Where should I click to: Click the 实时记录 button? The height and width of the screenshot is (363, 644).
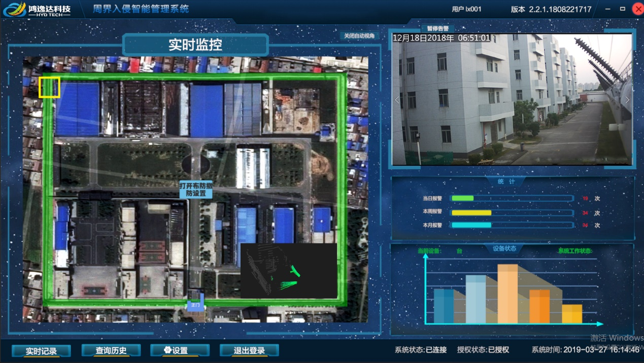pos(41,350)
